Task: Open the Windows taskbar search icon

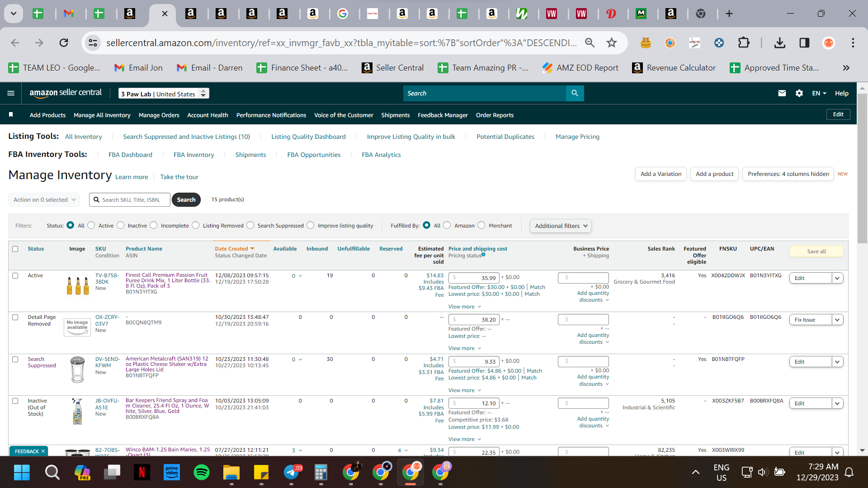Action: 52,473
